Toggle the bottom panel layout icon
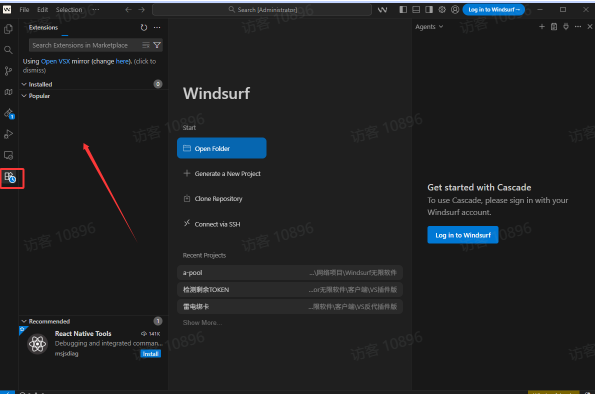The height and width of the screenshot is (394, 595). 416,9
